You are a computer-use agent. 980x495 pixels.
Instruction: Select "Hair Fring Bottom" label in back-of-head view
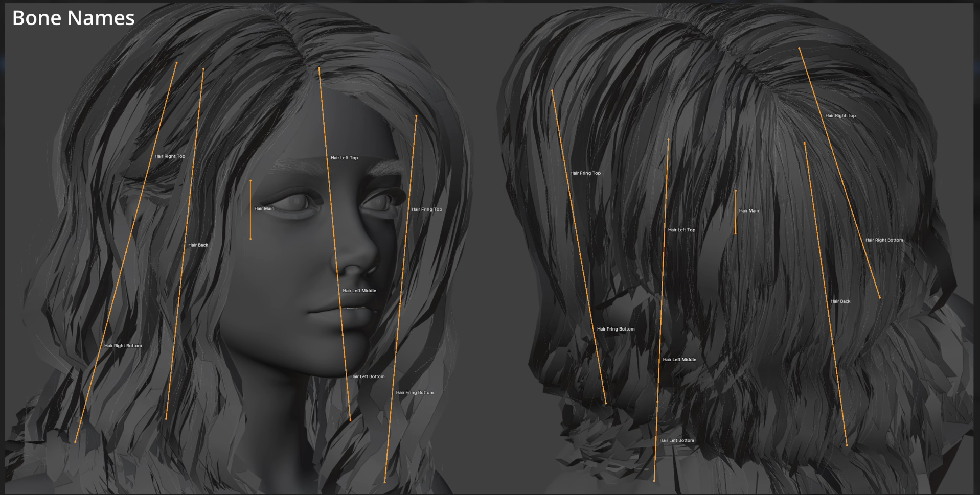616,329
